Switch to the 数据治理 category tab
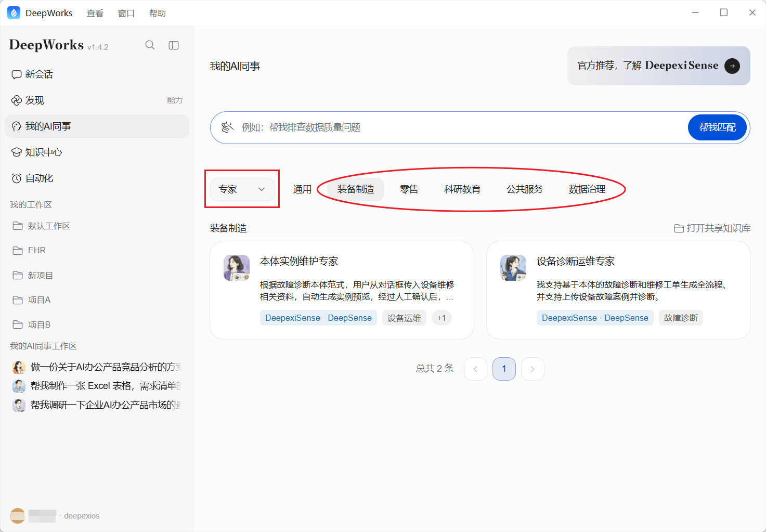The height and width of the screenshot is (532, 766). (587, 189)
